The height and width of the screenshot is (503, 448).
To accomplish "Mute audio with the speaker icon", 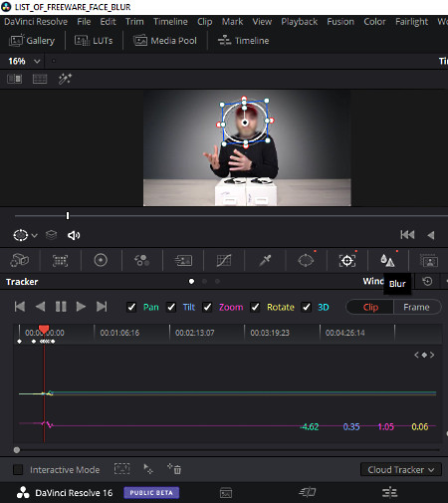I will tap(74, 235).
